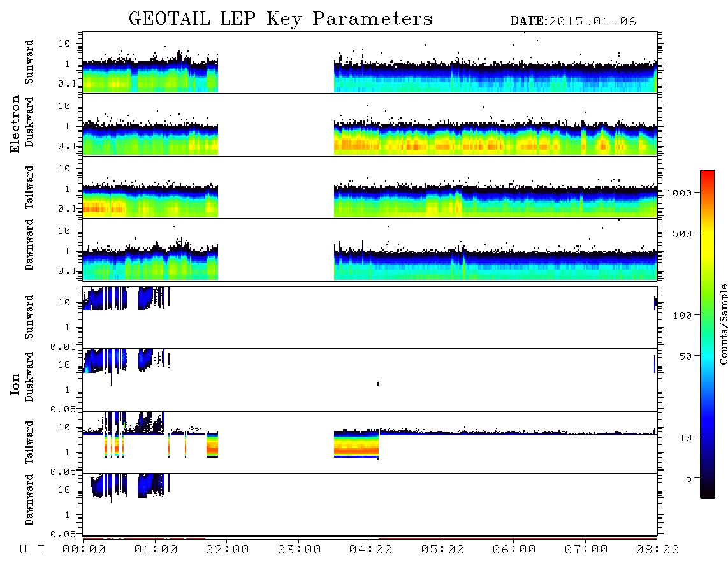Click the Electron Duskward spectrogram panel
This screenshot has width=728, height=561.
click(x=370, y=124)
